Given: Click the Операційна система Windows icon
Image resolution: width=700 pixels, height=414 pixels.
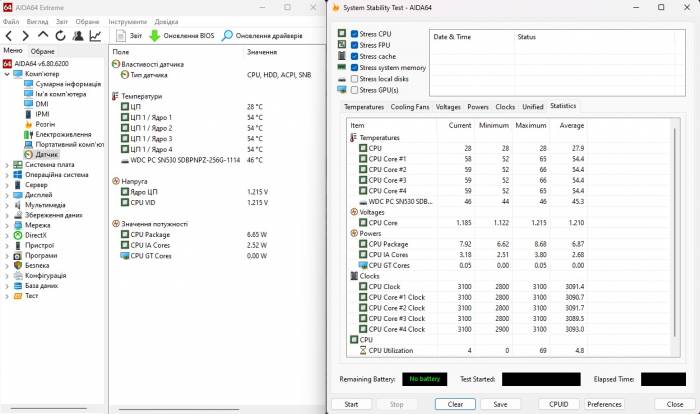Looking at the screenshot, I should click(18, 175).
